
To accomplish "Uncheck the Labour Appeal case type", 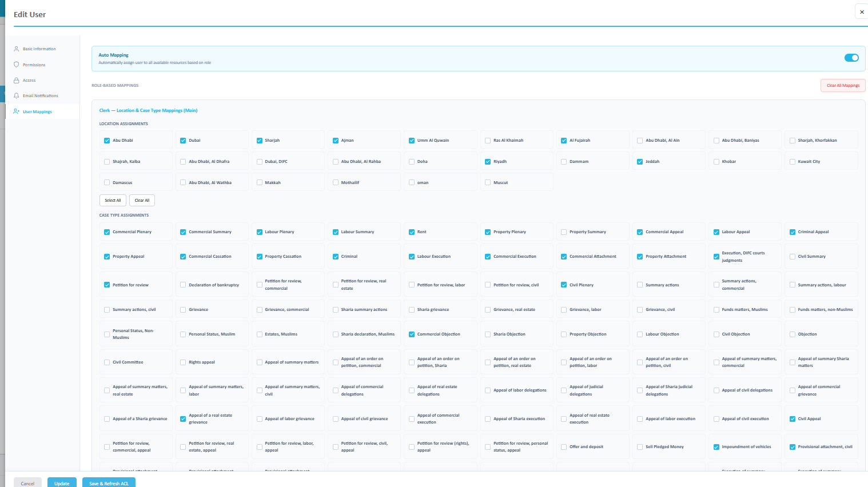I will coord(716,232).
